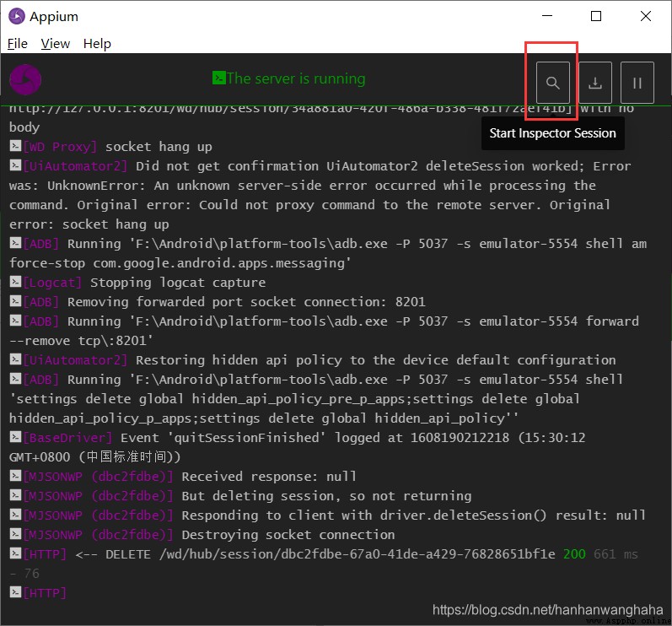Viewport: 672px width, 626px height.
Task: Click the Appium title bar icon
Action: [x=17, y=16]
